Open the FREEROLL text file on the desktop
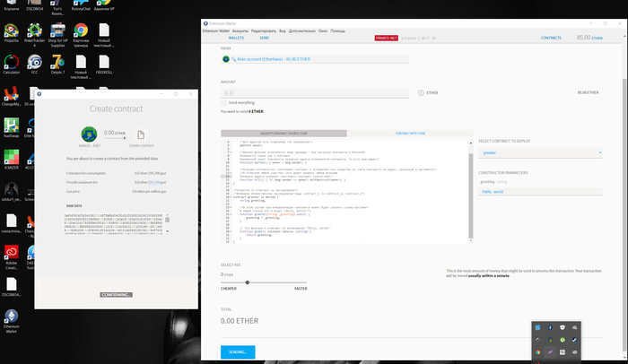Screen dimensions: 628x364 [x=104, y=65]
